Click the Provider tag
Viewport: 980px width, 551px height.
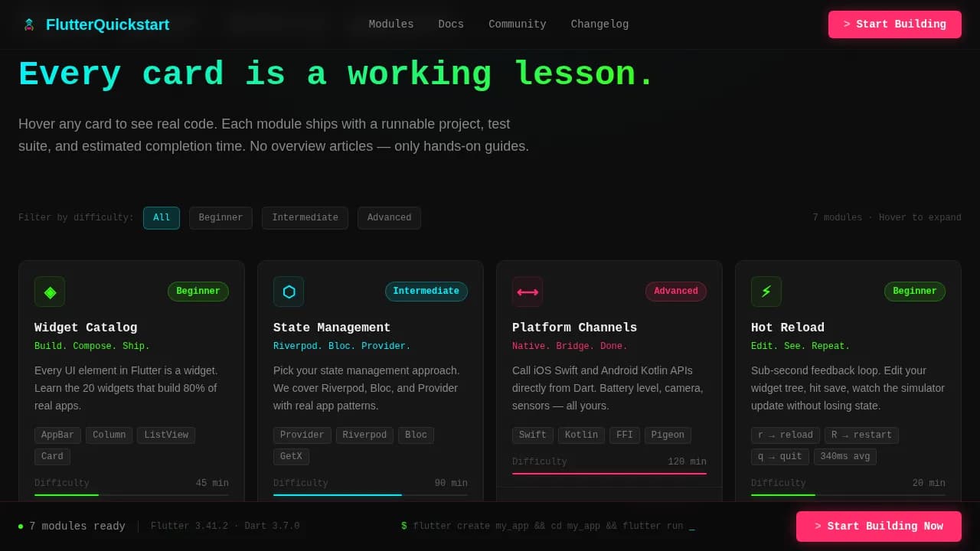[x=302, y=435]
